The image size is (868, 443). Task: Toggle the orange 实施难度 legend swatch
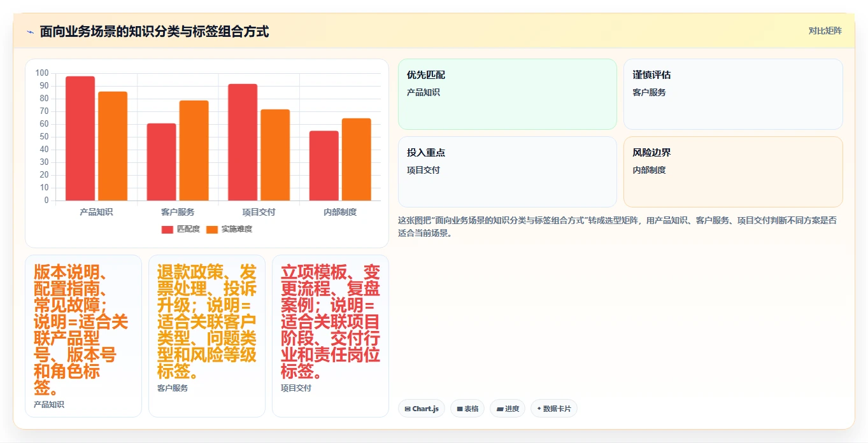(x=212, y=229)
